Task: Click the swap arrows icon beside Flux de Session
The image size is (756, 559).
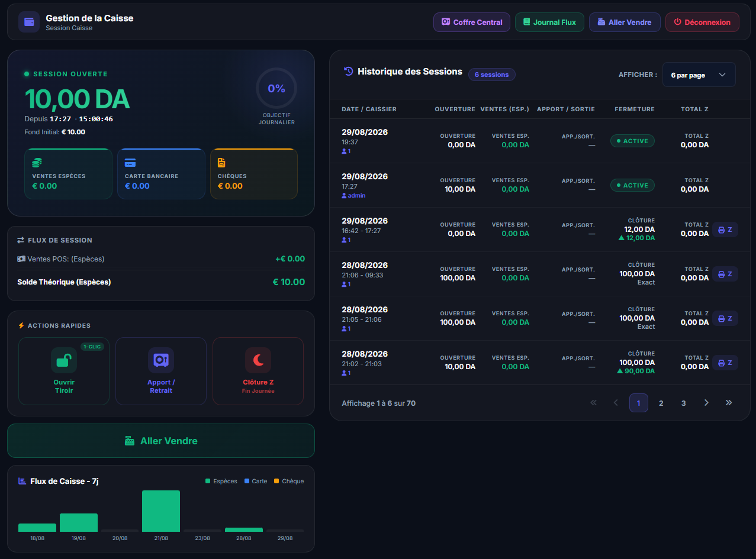Action: [x=21, y=240]
